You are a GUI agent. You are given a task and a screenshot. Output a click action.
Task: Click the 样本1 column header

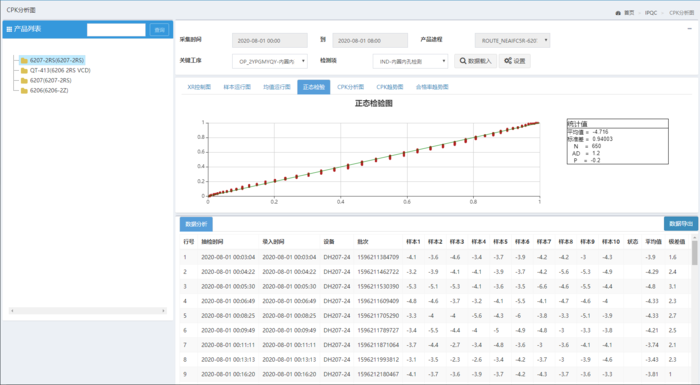coord(413,242)
